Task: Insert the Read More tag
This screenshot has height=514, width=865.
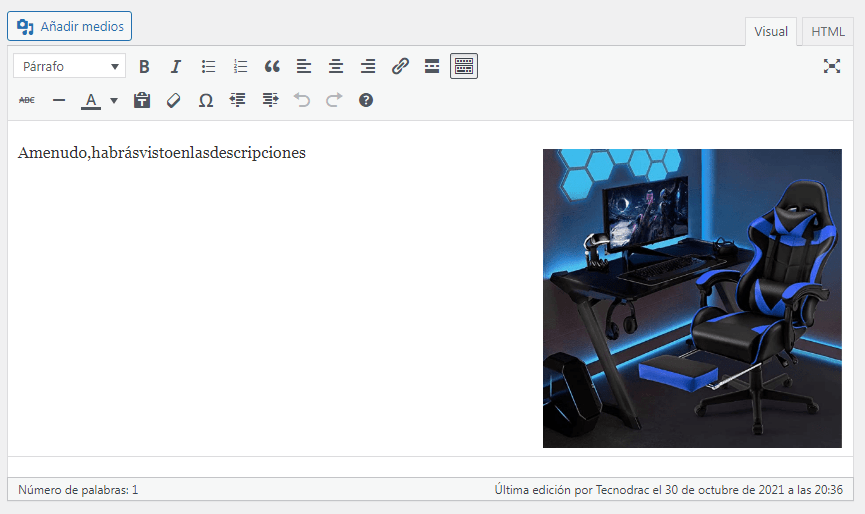Action: pos(432,67)
